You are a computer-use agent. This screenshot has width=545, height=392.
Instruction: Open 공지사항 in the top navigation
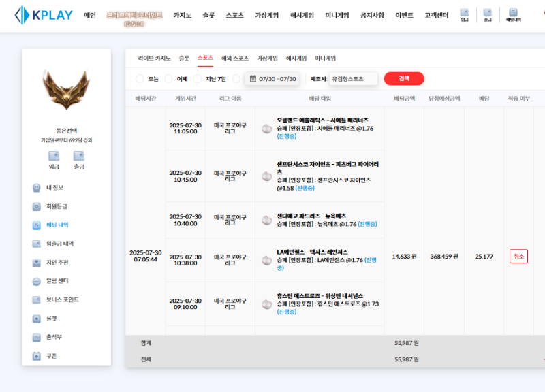pos(372,15)
